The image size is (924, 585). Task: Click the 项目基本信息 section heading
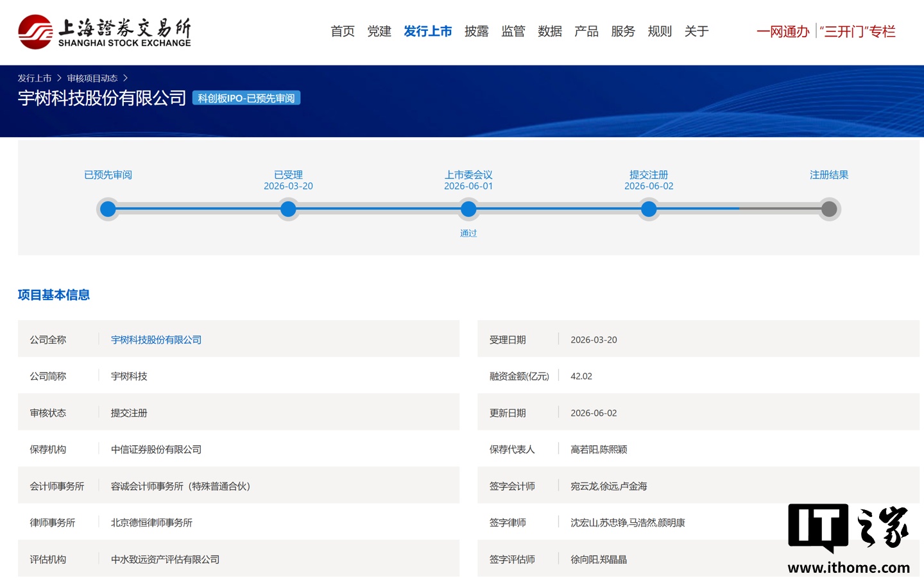(x=54, y=295)
